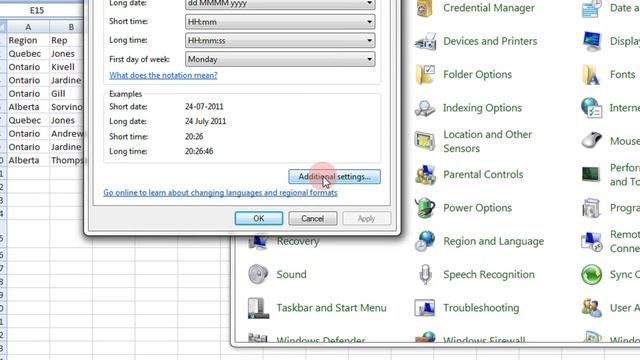Open Remote connections icon
Viewport: 640px width, 360px height.
591,241
